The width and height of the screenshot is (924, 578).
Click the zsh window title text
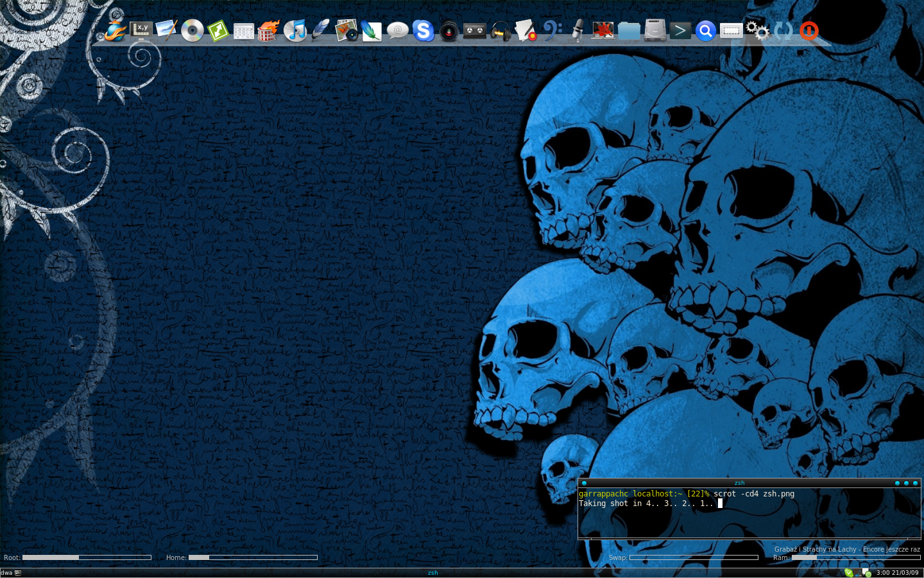pyautogui.click(x=739, y=483)
